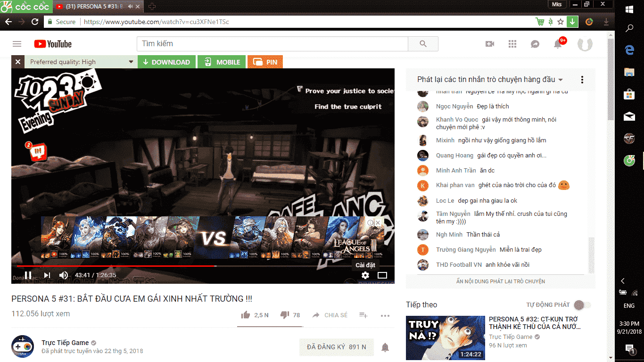
Task: Skip to the next video
Action: tap(47, 275)
